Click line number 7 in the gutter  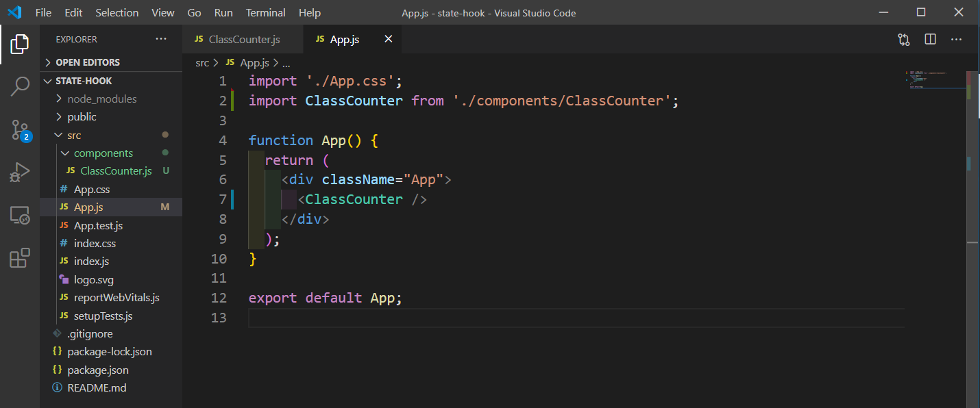point(221,199)
